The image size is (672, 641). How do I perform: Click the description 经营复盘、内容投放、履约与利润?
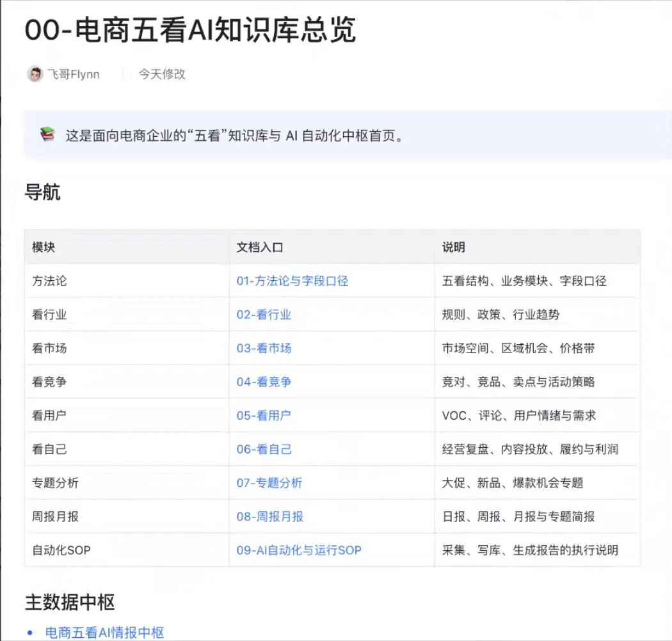point(530,450)
